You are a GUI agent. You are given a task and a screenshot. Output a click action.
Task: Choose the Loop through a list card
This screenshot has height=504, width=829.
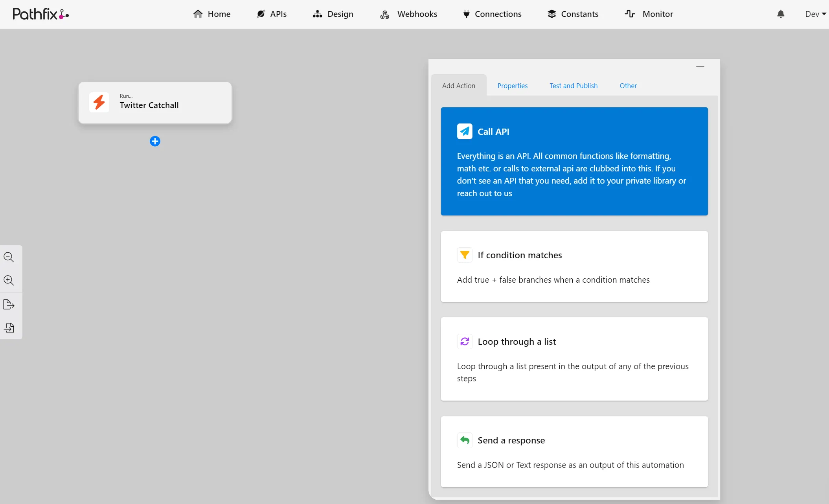pos(574,359)
